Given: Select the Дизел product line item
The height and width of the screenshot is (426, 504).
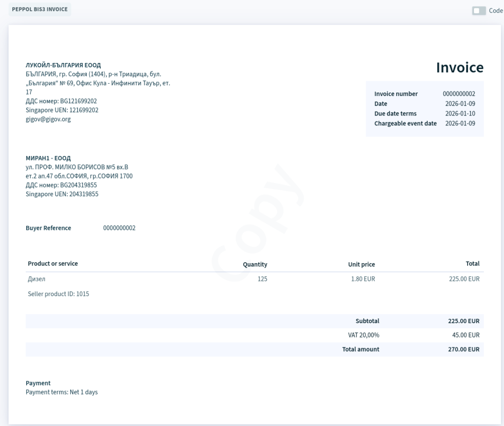Looking at the screenshot, I should [36, 279].
